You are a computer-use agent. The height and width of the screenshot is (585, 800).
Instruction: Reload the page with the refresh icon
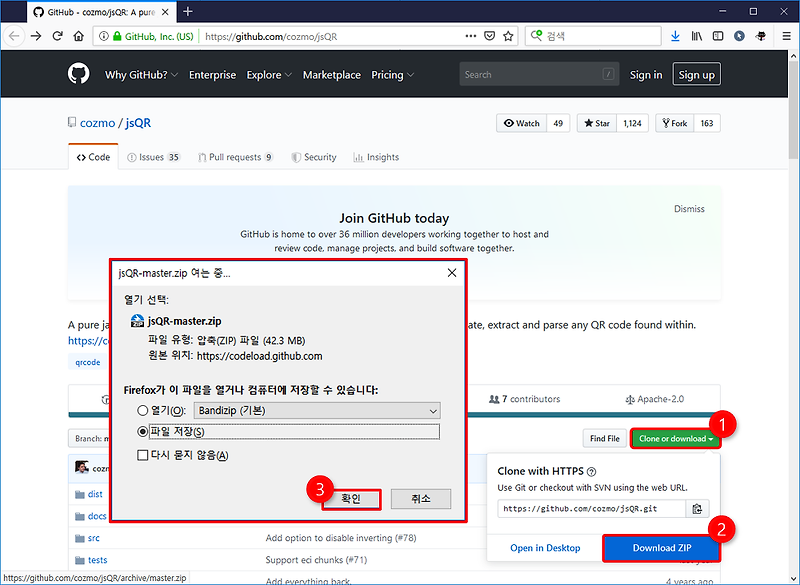57,36
